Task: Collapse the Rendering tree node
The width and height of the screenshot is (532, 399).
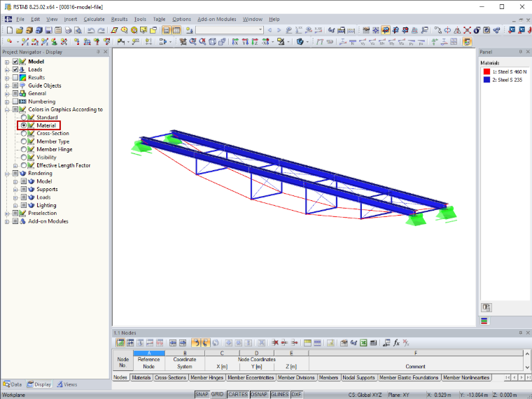Action: tap(7, 174)
